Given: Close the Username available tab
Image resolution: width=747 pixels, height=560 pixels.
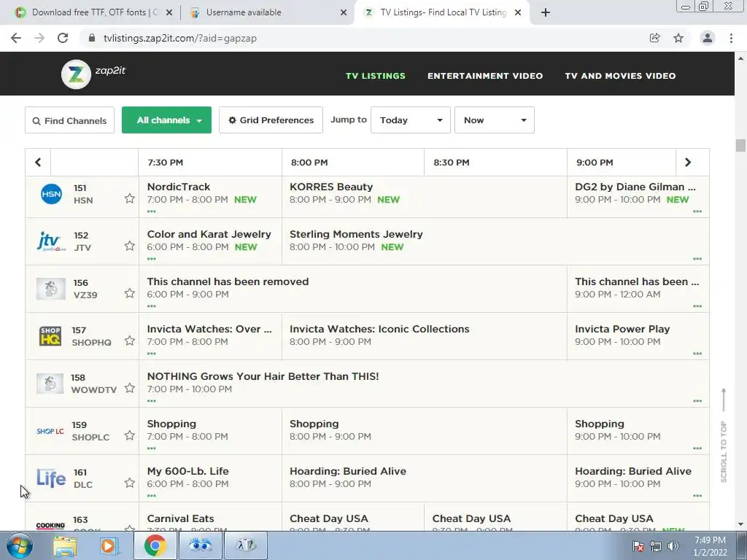Looking at the screenshot, I should pyautogui.click(x=344, y=13).
